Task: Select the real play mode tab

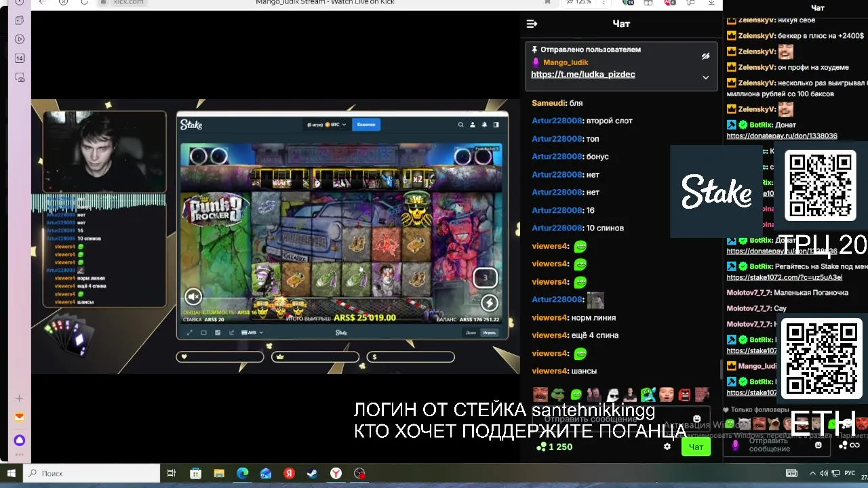Action: click(x=489, y=333)
